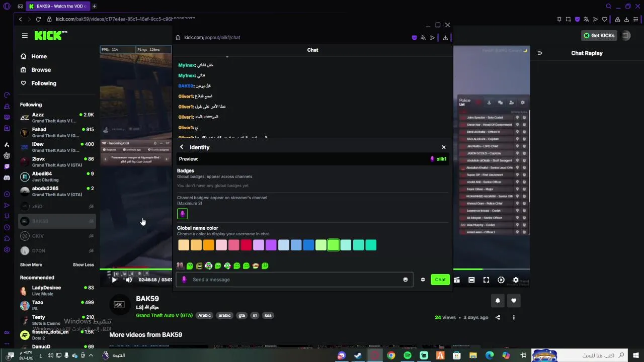
Task: Open downloads in popout window toolbar
Action: click(445, 38)
